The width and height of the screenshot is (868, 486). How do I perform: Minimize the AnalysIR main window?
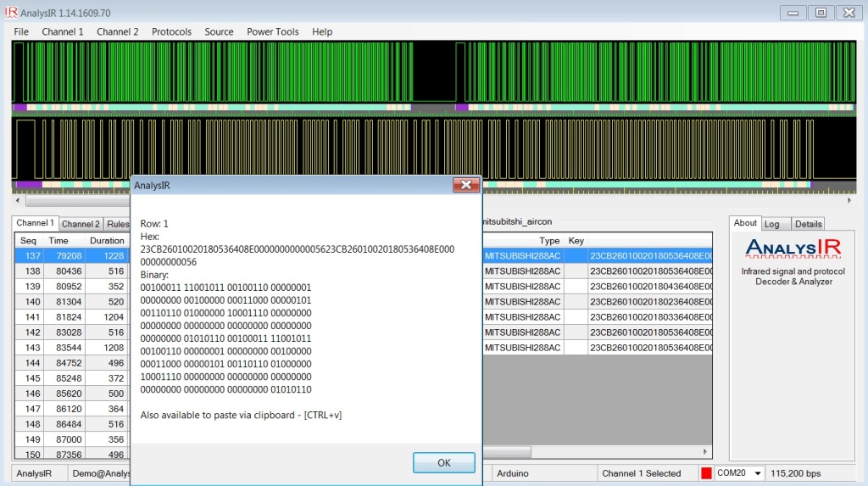(x=793, y=12)
